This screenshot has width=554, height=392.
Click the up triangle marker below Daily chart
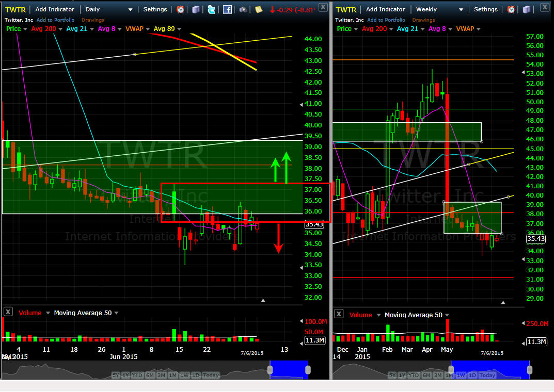(263, 300)
